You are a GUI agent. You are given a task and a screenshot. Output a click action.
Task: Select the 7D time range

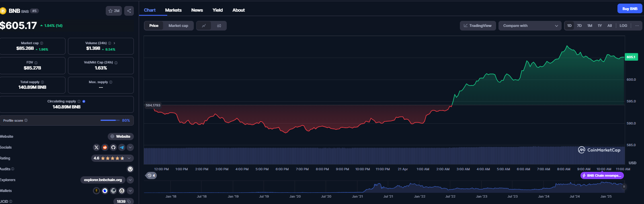(579, 26)
